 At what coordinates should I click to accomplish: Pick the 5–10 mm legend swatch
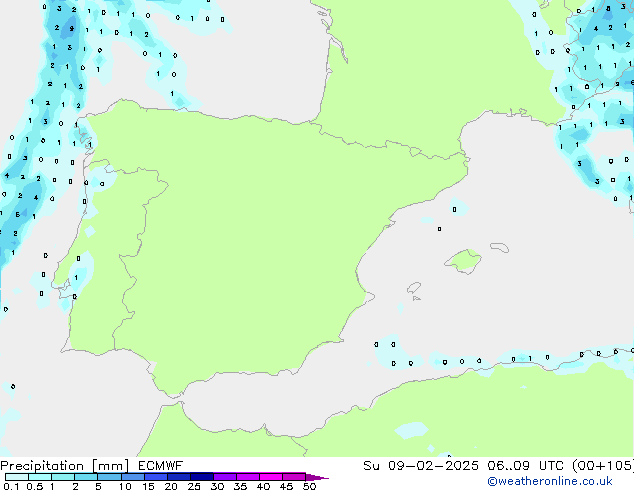(x=109, y=477)
